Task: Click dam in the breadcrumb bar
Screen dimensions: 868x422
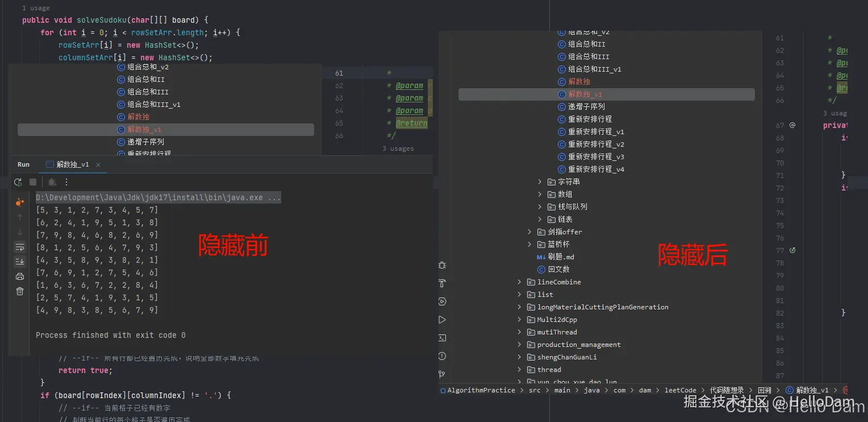Action: click(645, 390)
